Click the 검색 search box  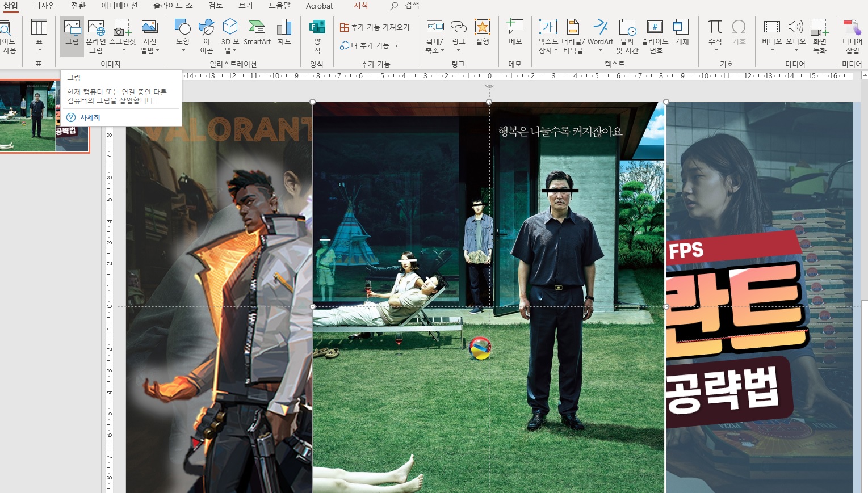pos(412,5)
